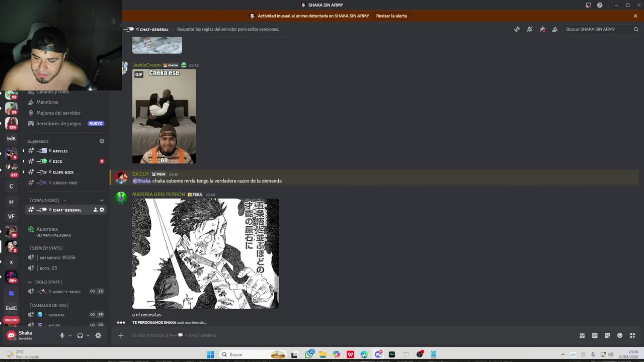Screen dimensions: 644x362
Task: Join ADMS-Y-MODS voice channel
Action: pyautogui.click(x=65, y=291)
